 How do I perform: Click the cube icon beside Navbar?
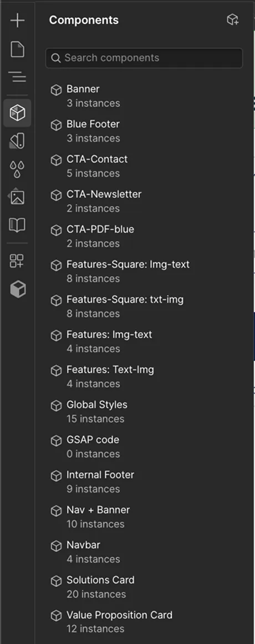[56, 546]
